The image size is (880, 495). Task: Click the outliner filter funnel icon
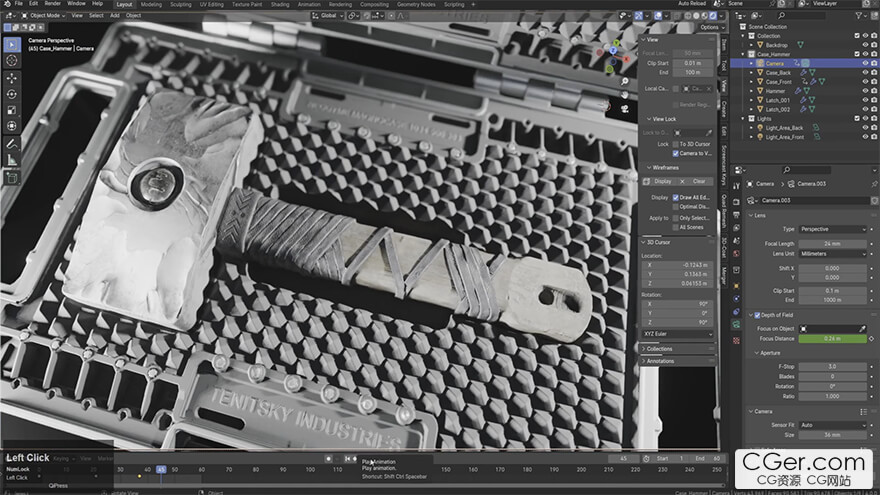click(x=859, y=16)
